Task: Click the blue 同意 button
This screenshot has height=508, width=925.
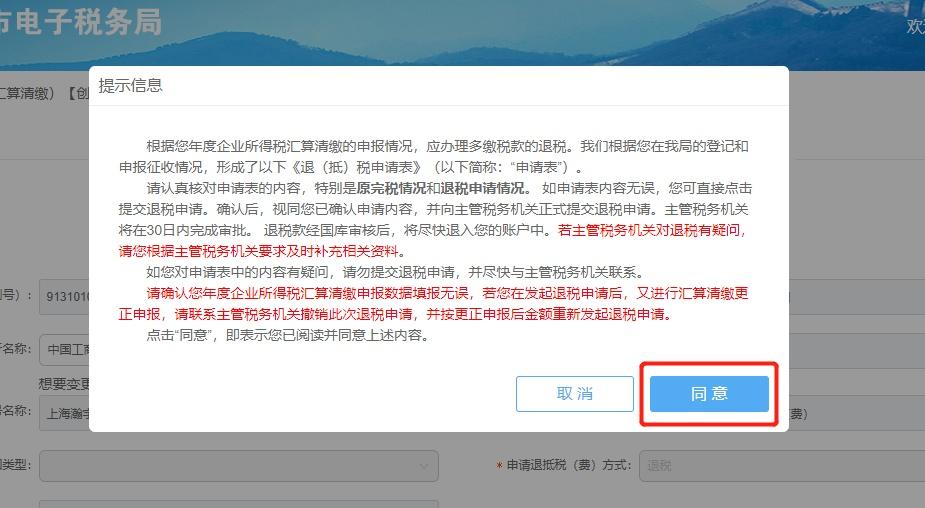Action: point(709,394)
